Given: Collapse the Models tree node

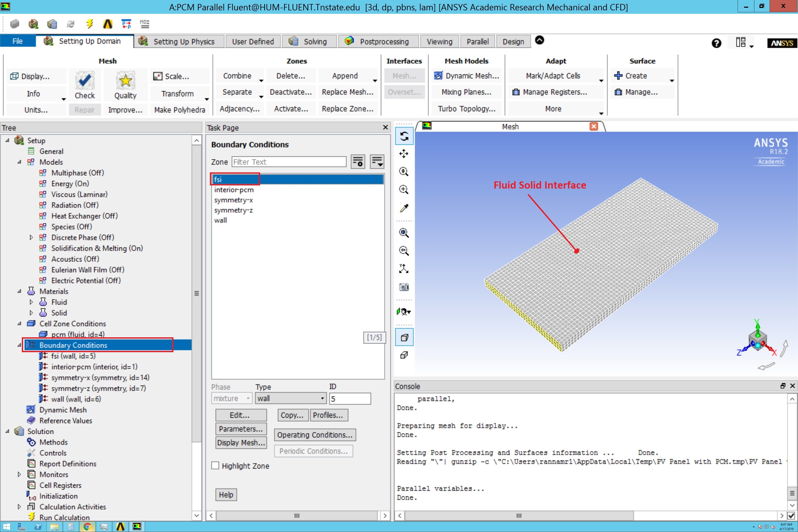Looking at the screenshot, I should coord(19,162).
